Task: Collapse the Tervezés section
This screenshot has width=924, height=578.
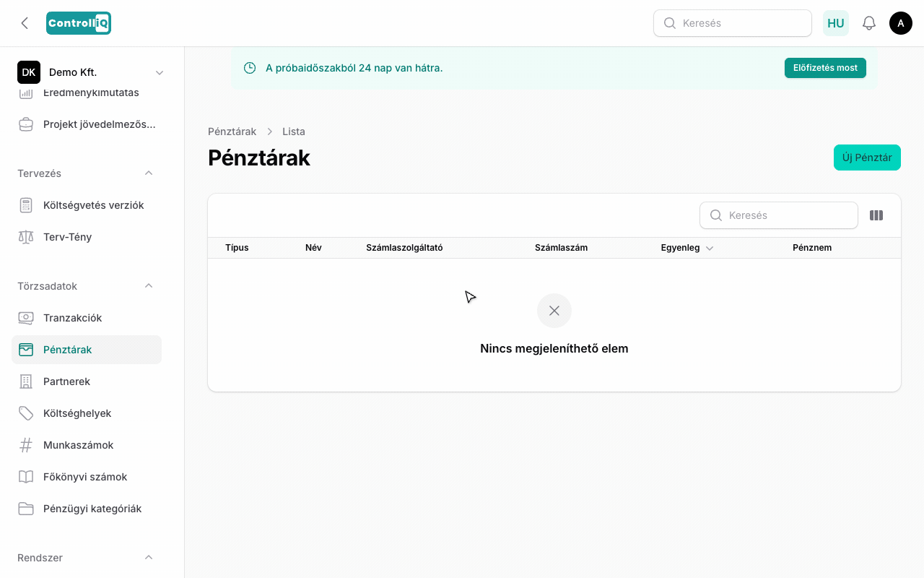Action: pyautogui.click(x=149, y=173)
